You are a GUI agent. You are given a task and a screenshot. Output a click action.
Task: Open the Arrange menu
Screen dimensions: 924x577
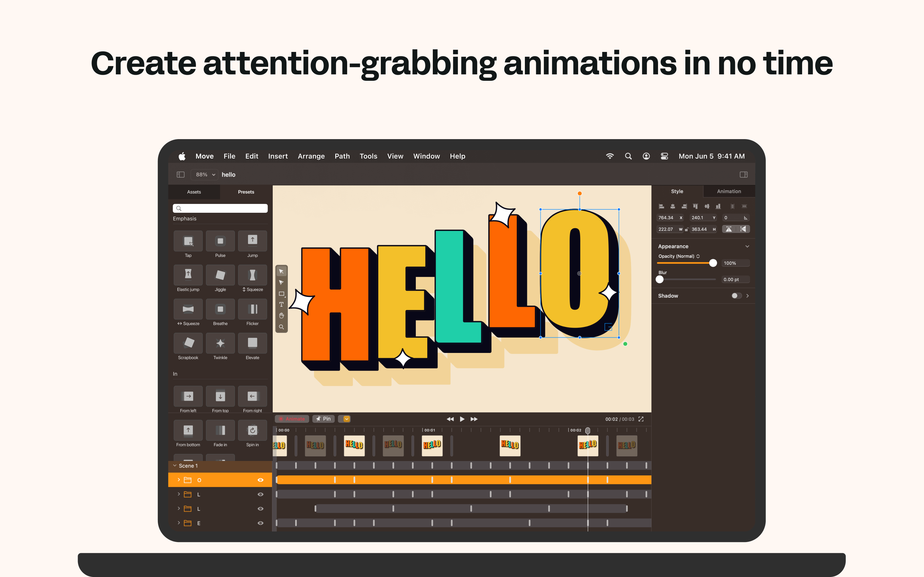(x=311, y=156)
